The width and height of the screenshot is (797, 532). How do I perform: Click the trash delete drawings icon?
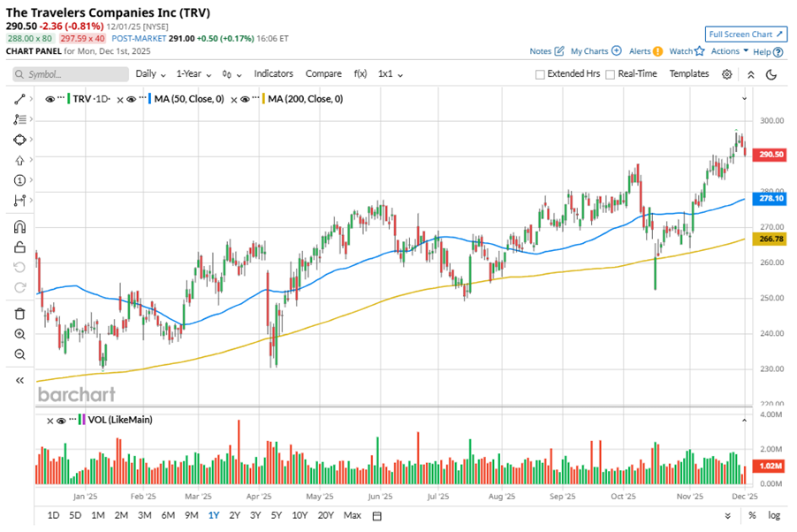click(19, 313)
